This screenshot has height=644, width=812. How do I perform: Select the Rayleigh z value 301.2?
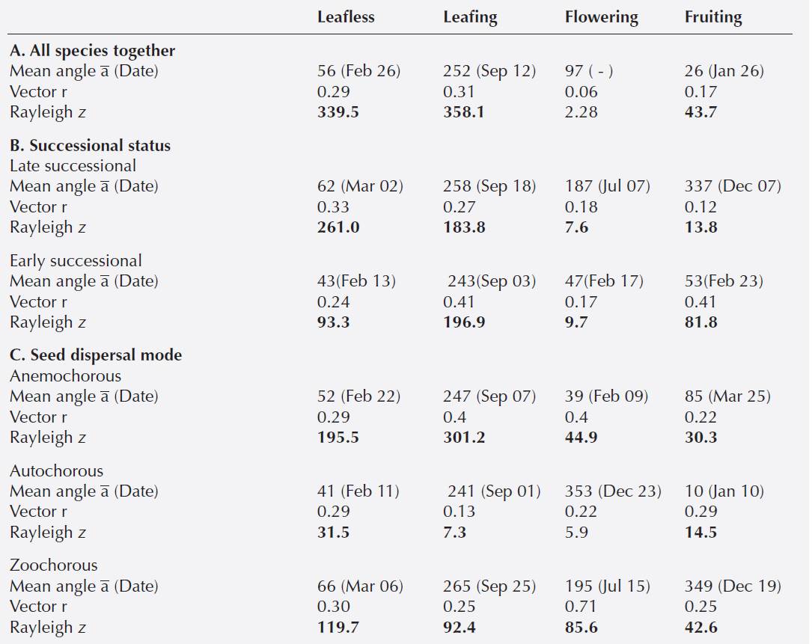click(464, 438)
